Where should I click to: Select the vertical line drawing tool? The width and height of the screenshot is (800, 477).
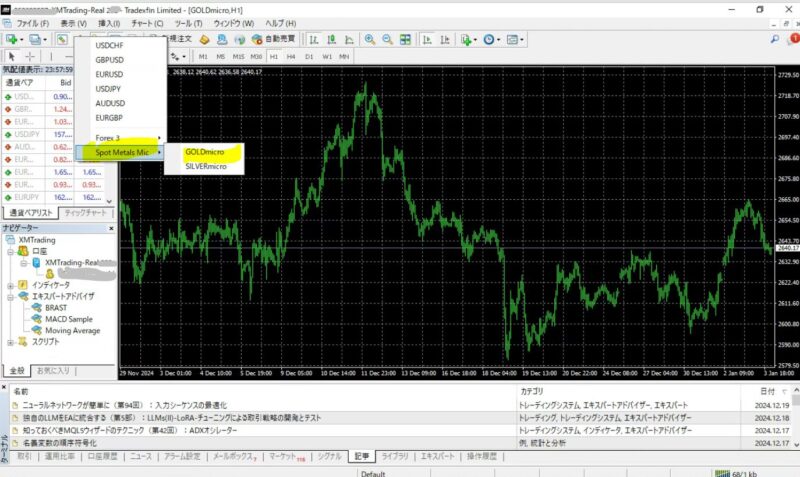(51, 57)
